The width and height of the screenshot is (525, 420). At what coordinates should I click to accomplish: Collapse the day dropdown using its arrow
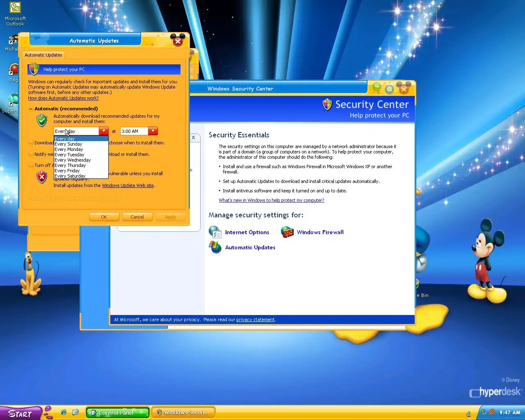pos(104,131)
